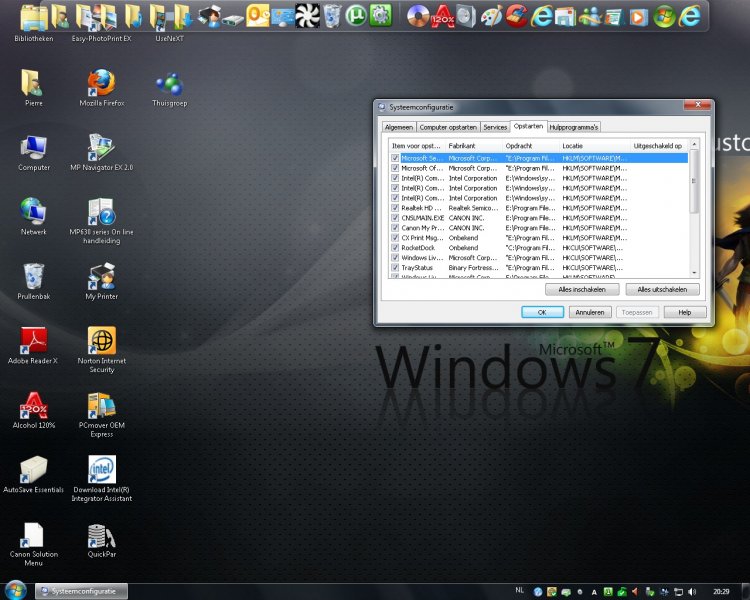
Task: Switch to the Algemeen tab
Action: tap(398, 127)
